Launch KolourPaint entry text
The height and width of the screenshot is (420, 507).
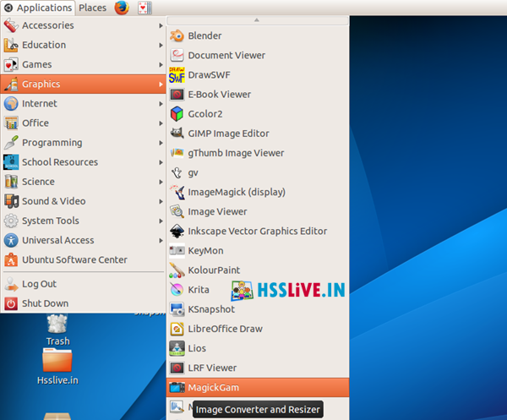coord(214,270)
